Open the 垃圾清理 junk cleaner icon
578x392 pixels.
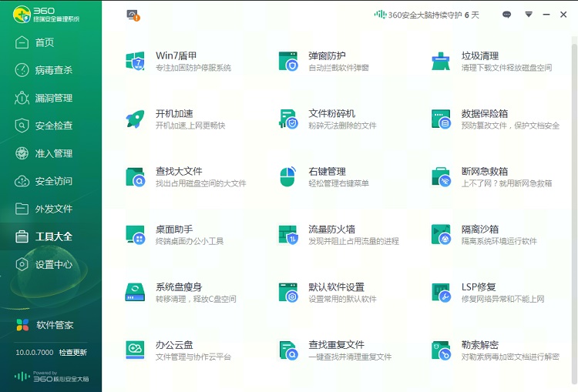(441, 61)
